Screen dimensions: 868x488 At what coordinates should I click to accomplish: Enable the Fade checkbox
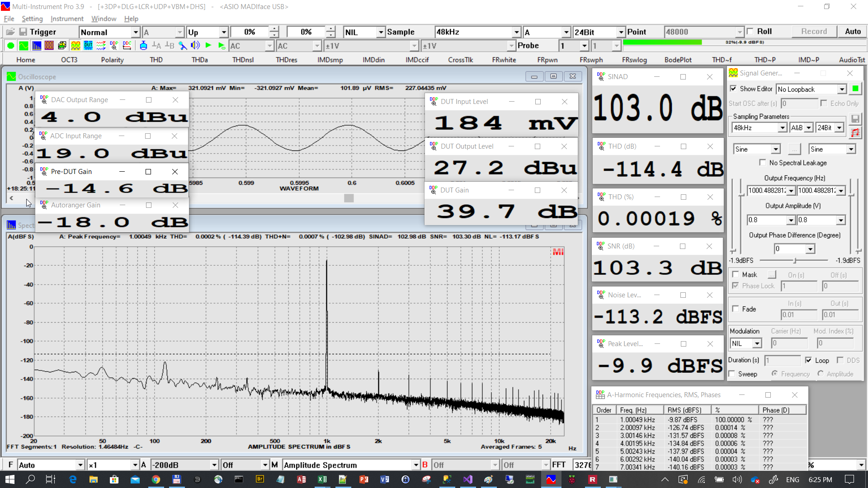[x=736, y=309]
